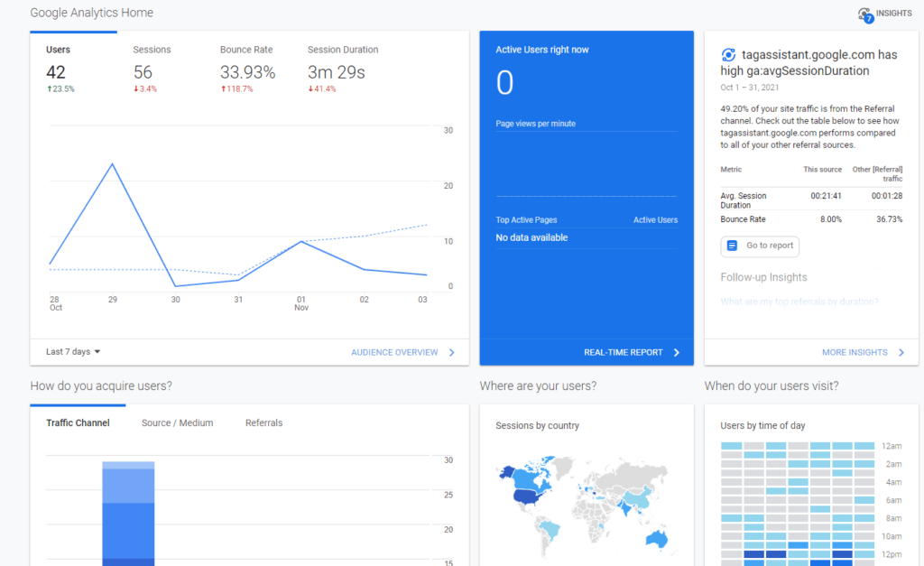Click the Sessions value 56

[x=143, y=72]
